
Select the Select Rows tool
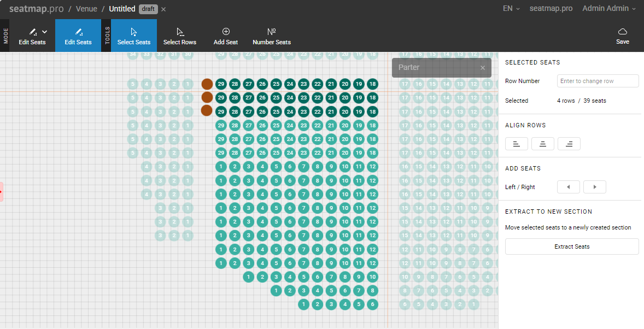(x=179, y=36)
